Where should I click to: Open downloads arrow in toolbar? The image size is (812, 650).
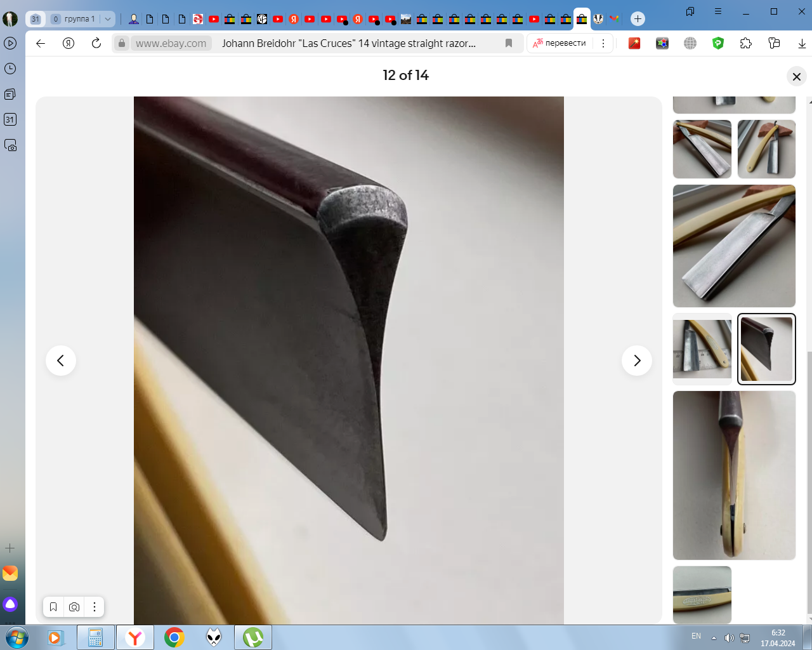tap(802, 43)
